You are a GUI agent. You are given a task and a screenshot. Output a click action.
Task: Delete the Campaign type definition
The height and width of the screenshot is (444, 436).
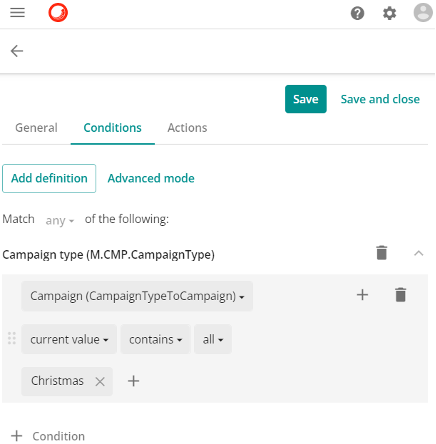tap(382, 253)
